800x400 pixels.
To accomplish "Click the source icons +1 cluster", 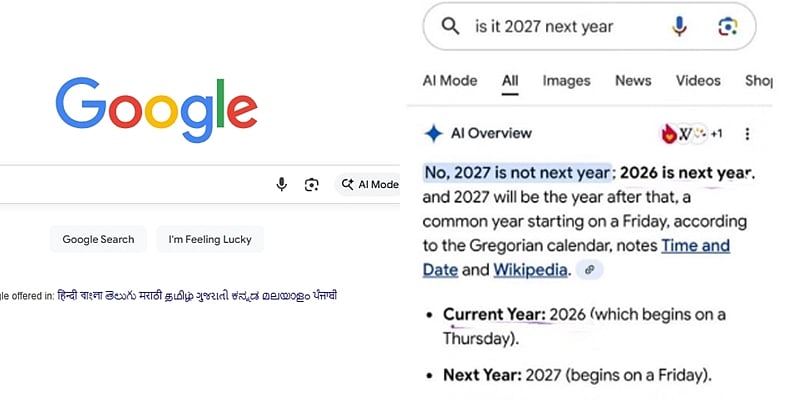I will (692, 134).
